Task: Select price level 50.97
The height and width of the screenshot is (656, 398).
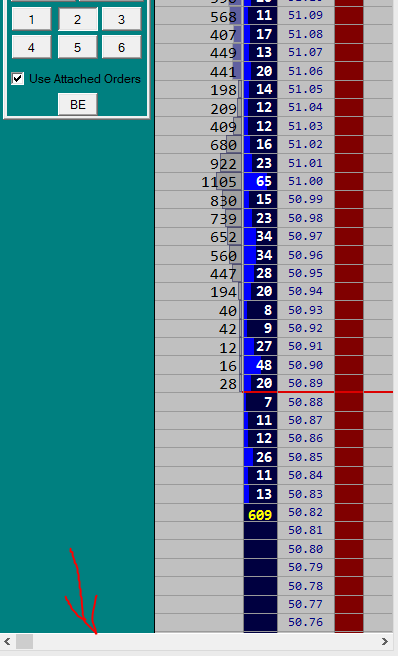Action: pos(306,236)
